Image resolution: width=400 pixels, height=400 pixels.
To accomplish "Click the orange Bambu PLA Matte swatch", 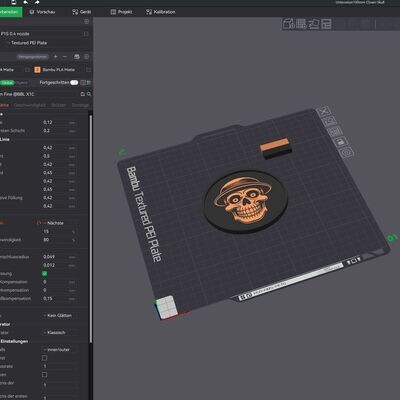I will point(37,70).
